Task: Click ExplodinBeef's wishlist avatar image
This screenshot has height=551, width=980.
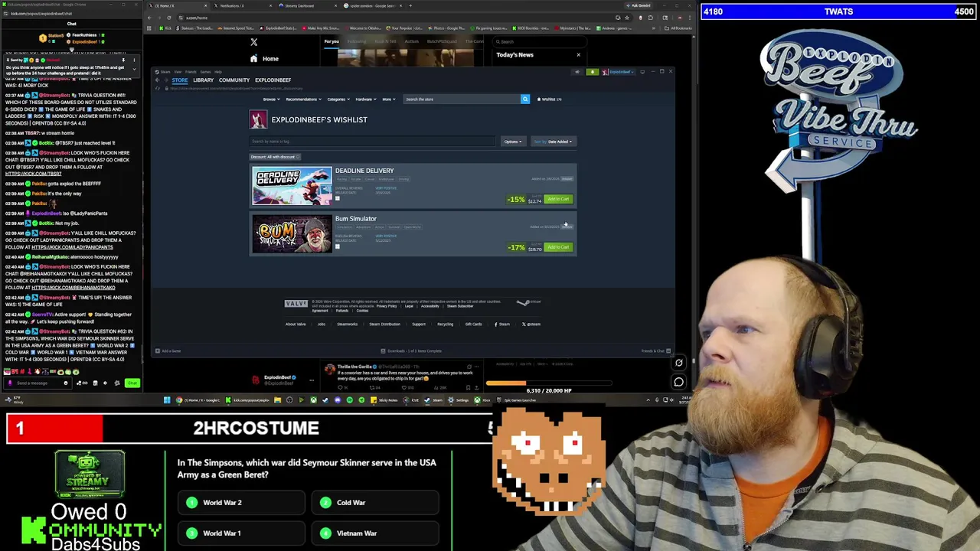Action: click(x=258, y=119)
